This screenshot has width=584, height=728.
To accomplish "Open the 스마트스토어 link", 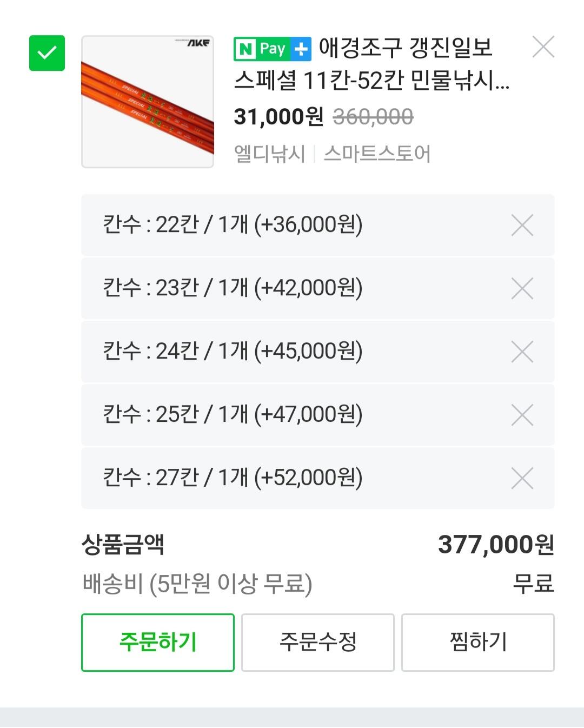I will tap(377, 154).
